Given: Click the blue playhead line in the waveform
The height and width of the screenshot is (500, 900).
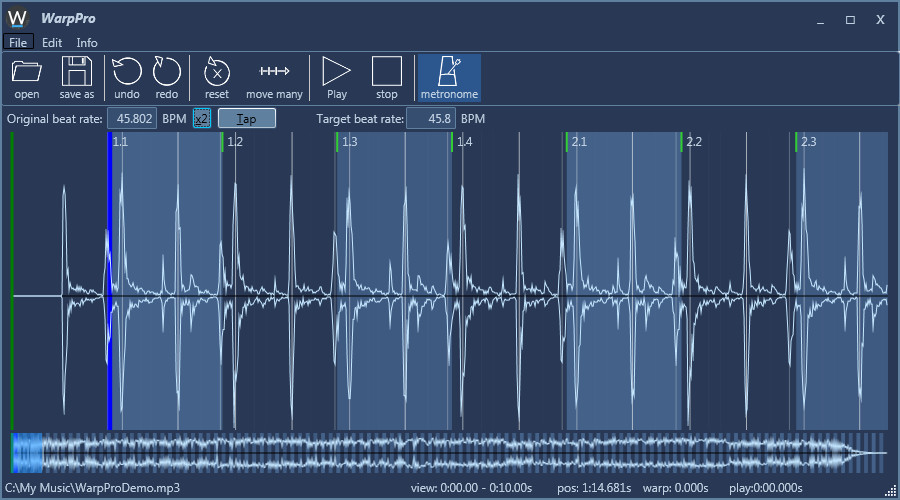Looking at the screenshot, I should (x=110, y=281).
